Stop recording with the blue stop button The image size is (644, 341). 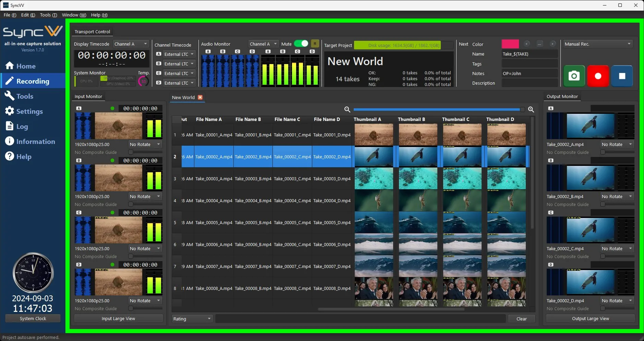[622, 76]
